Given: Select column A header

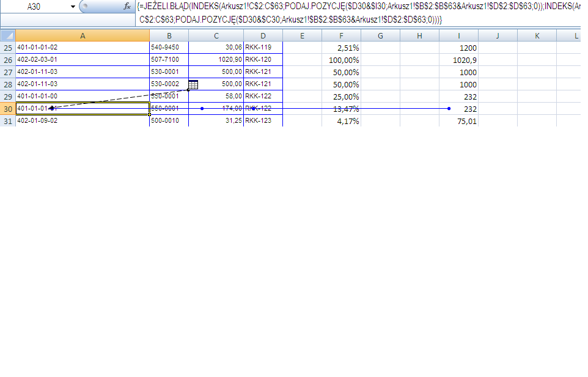Looking at the screenshot, I should [83, 35].
